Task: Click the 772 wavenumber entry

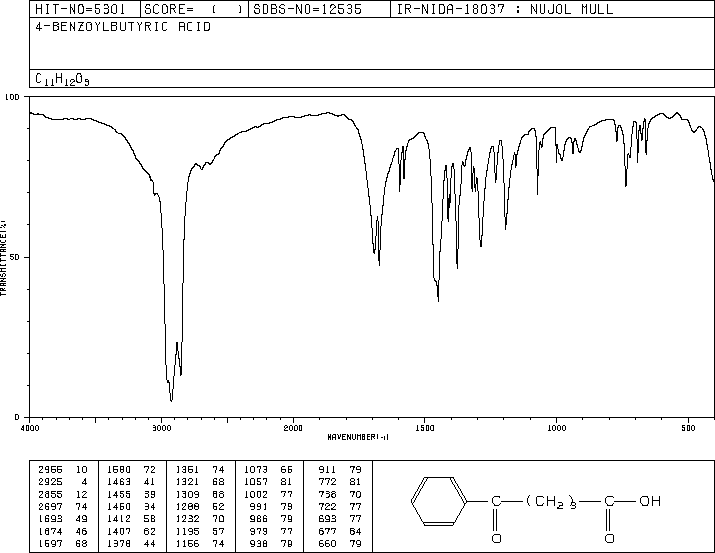Action: 327,481
